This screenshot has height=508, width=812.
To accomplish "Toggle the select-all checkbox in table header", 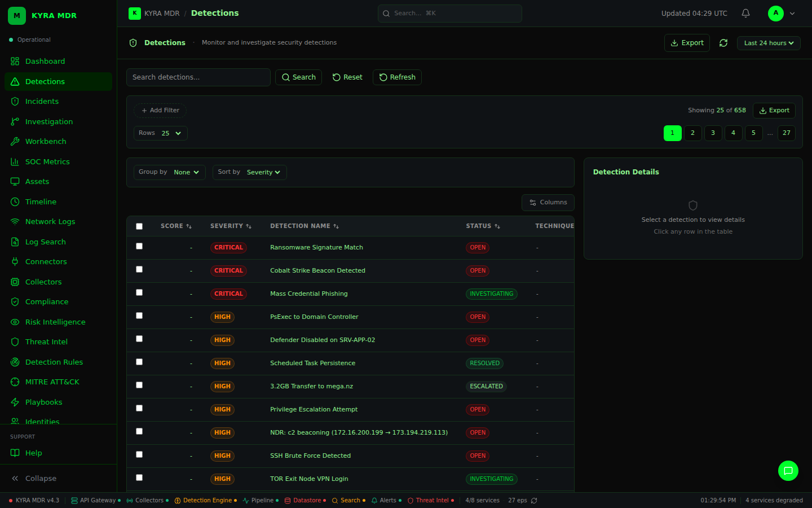I will coord(139,226).
